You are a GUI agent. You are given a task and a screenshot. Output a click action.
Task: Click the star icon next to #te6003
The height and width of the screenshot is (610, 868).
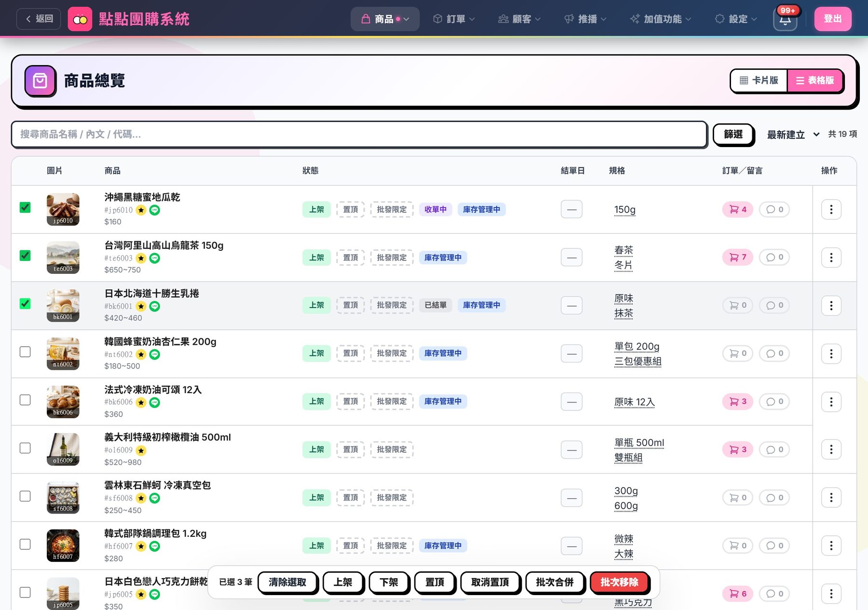(x=141, y=258)
